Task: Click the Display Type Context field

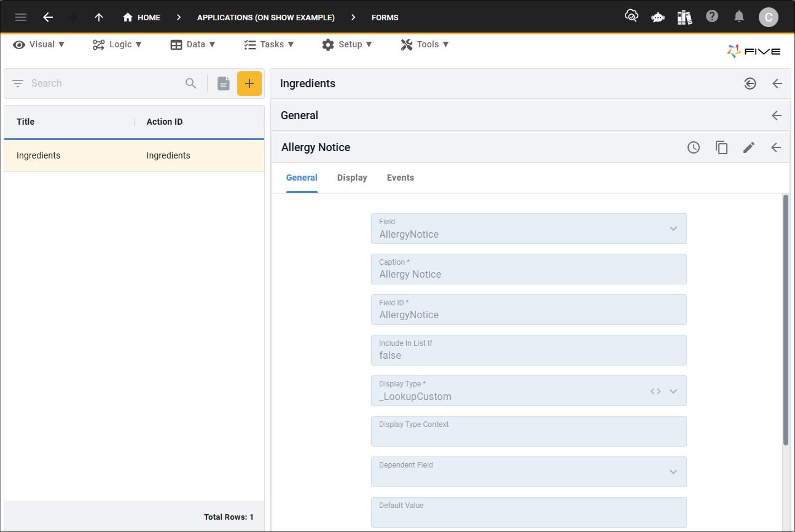Action: pyautogui.click(x=529, y=431)
